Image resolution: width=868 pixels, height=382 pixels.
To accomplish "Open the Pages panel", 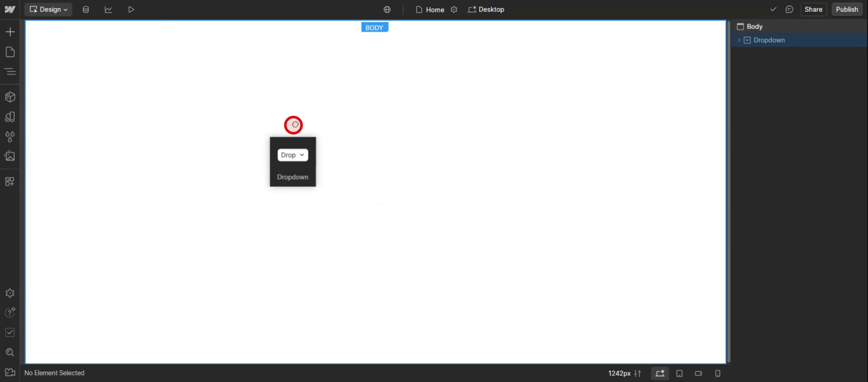I will point(10,52).
